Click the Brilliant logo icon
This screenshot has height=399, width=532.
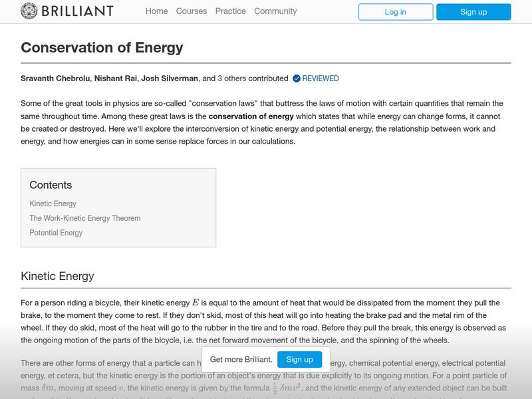(x=29, y=11)
